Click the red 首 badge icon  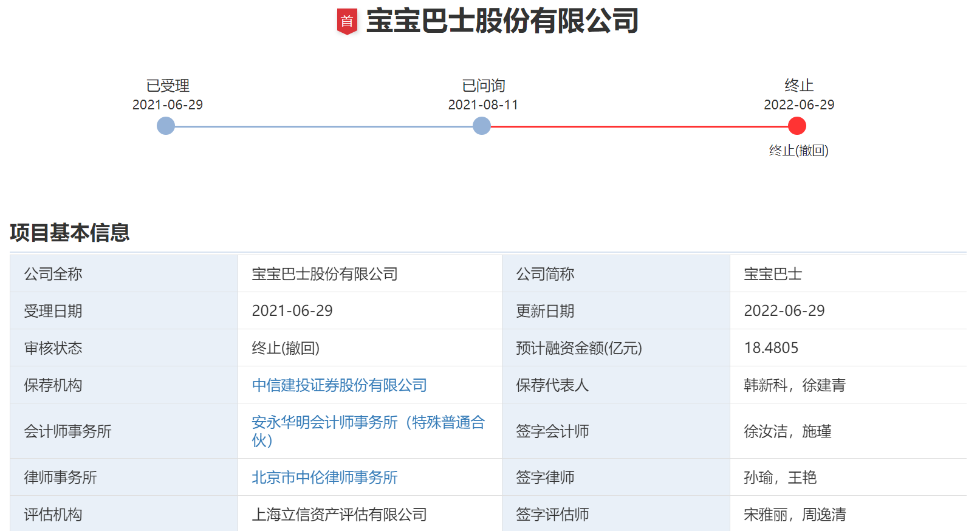(x=347, y=21)
